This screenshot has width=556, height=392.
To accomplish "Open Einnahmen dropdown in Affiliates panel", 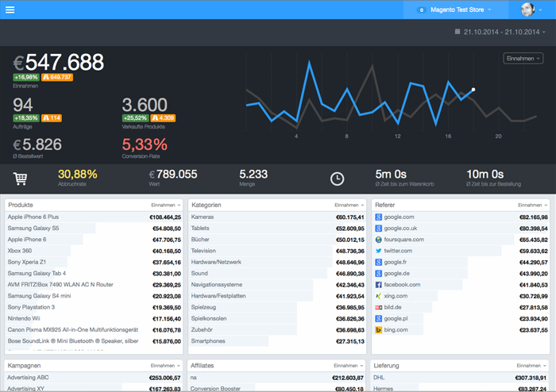I will [348, 366].
